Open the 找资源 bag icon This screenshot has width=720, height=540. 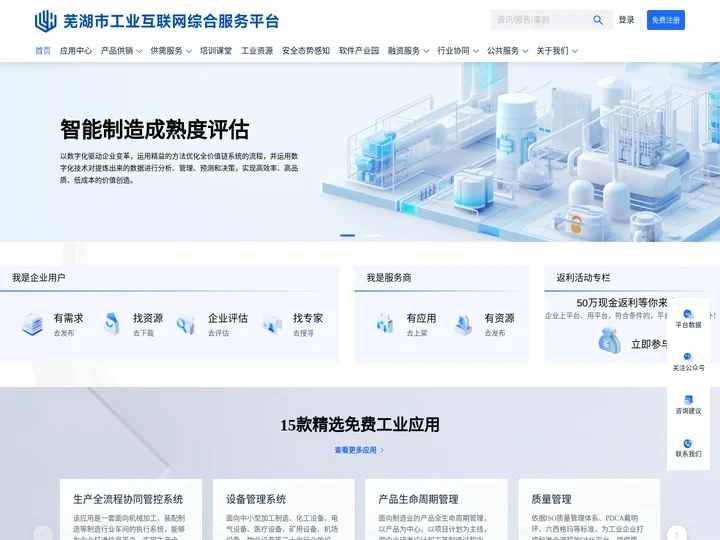point(112,324)
